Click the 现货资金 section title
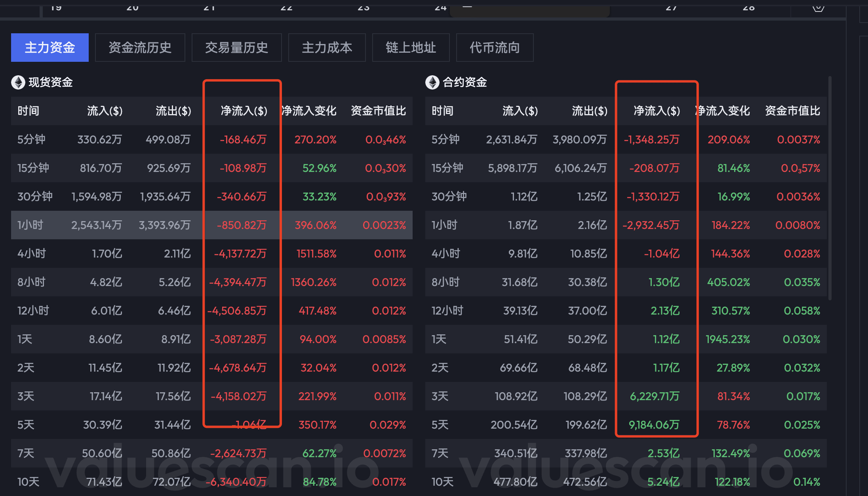868x496 pixels. (51, 82)
